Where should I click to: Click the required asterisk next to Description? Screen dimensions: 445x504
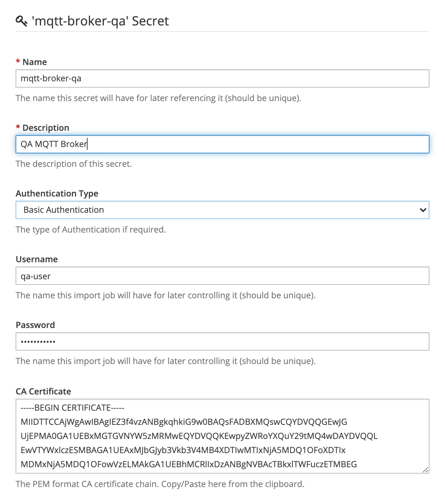[x=18, y=127]
